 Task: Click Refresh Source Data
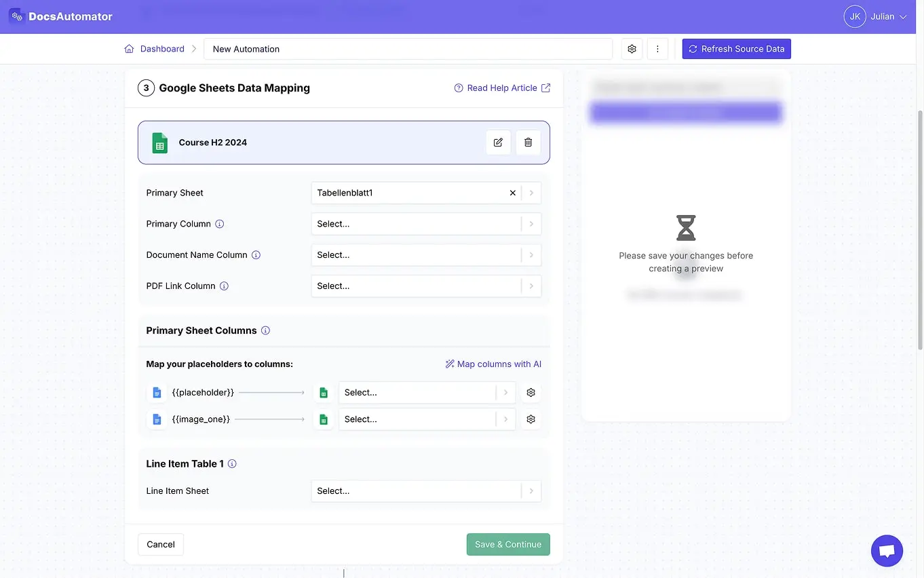point(736,48)
